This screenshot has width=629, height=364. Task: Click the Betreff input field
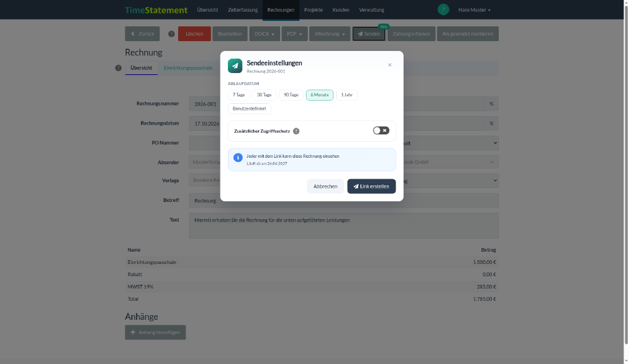(x=344, y=201)
